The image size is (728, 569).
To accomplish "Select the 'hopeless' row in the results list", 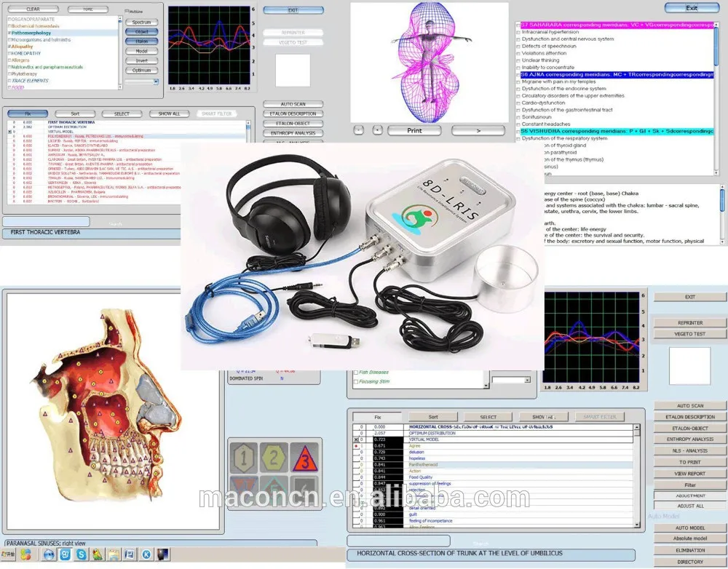I will (x=493, y=458).
